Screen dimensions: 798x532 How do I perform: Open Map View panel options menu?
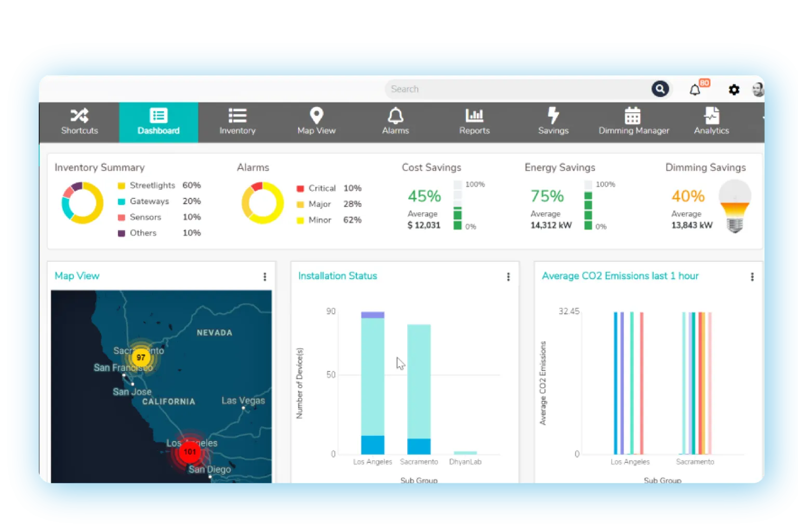click(265, 277)
